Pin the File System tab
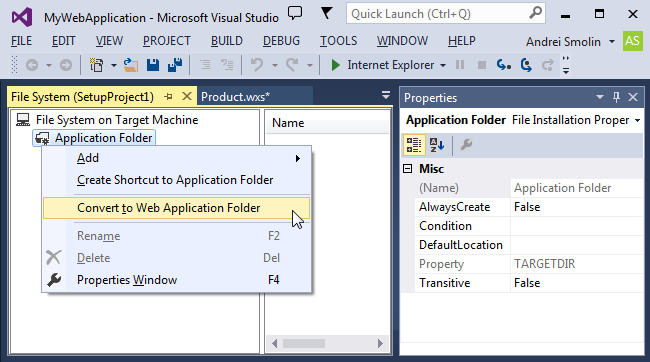 coord(168,97)
